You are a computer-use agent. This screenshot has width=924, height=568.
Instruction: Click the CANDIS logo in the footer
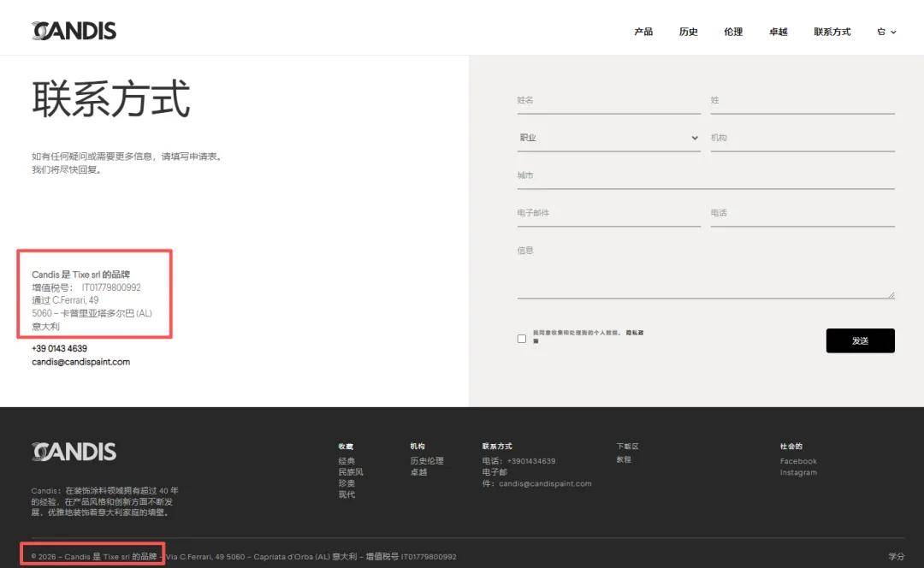pyautogui.click(x=74, y=452)
